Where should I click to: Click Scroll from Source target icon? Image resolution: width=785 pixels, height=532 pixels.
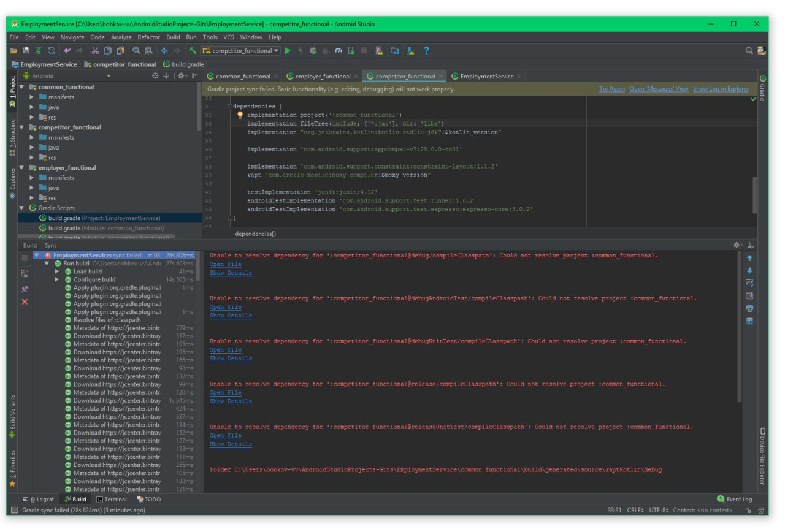(155, 76)
